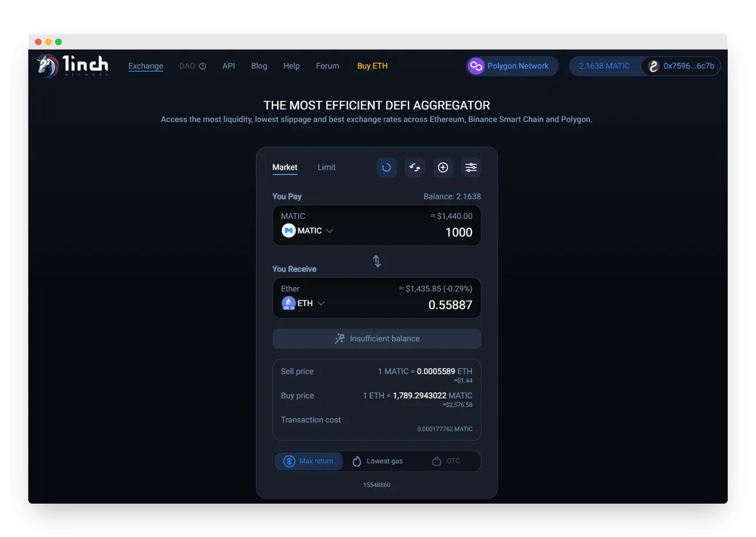Click the OTC briefcase icon
This screenshot has height=537, width=756.
click(436, 461)
